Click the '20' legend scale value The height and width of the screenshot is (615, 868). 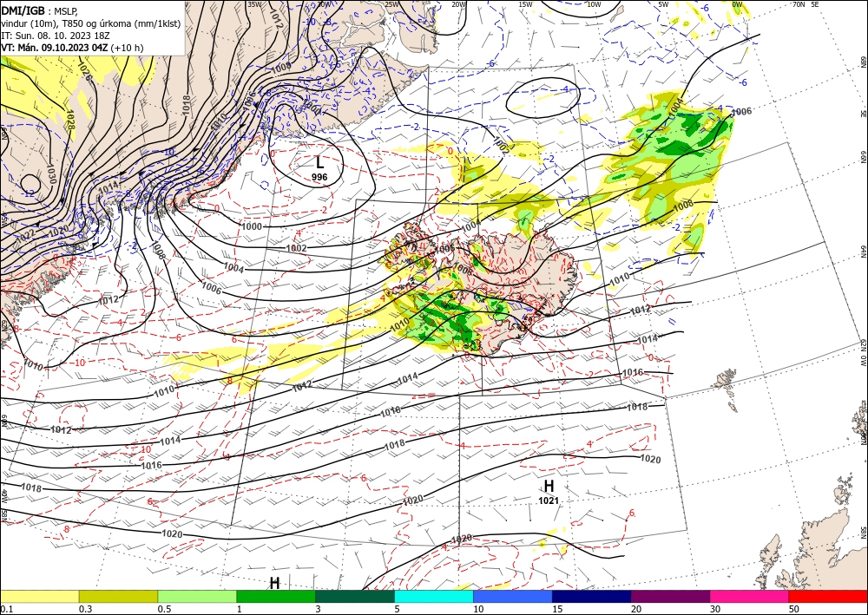tap(636, 609)
